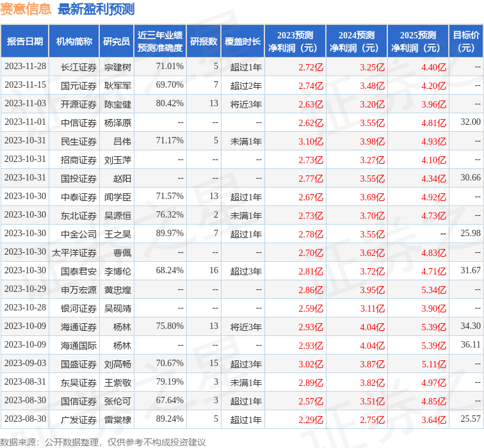Click the 覆盖时长 column header

click(x=243, y=42)
